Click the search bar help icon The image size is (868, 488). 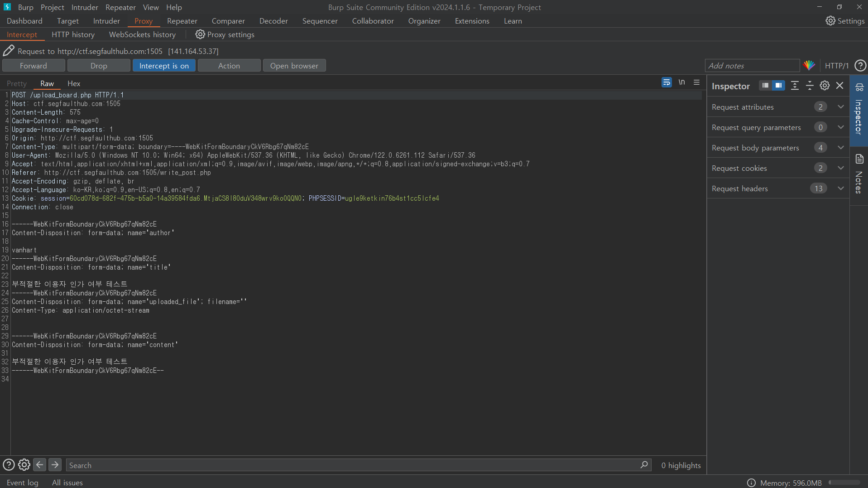[x=9, y=465]
